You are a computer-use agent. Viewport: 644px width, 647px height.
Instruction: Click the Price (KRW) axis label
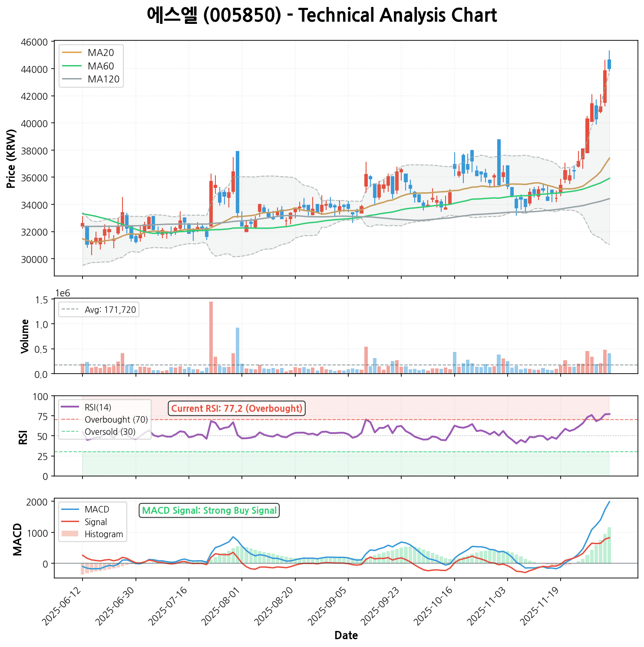[12, 158]
